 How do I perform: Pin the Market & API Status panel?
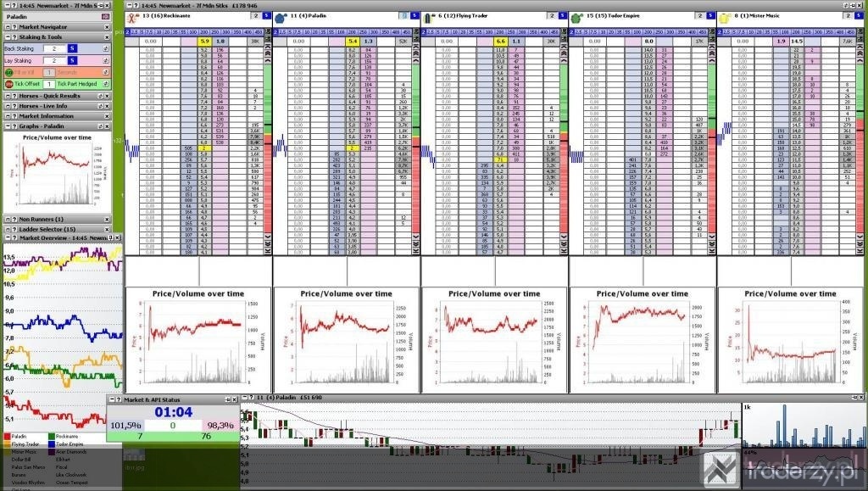(x=227, y=399)
